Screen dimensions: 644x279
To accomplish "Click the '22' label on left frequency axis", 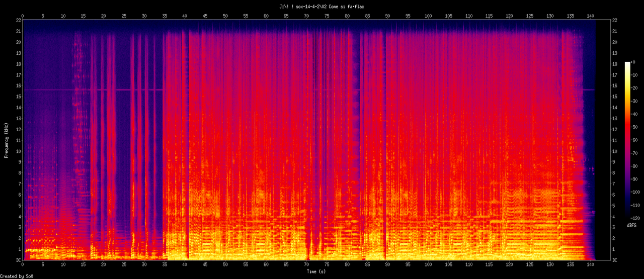I will click(x=18, y=20).
